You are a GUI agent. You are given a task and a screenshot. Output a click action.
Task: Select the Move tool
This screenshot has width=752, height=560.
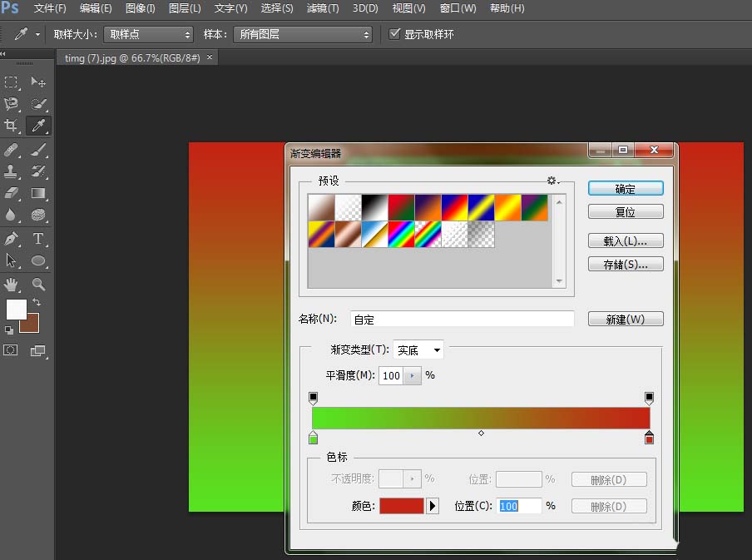coord(38,82)
